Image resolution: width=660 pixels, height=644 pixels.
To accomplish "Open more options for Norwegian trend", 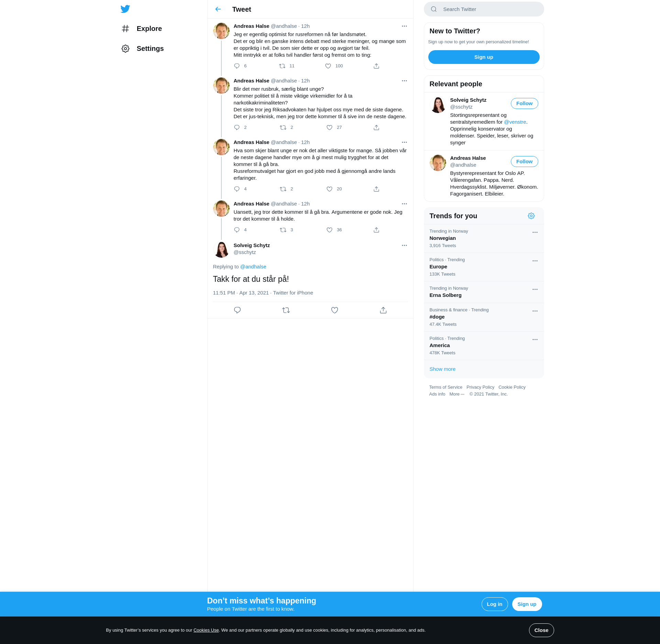I will 535,232.
